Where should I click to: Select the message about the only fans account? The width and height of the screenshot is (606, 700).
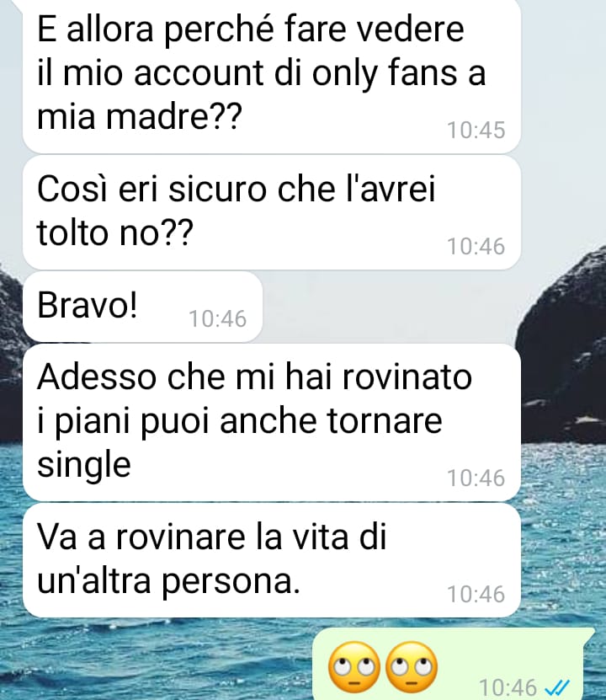pyautogui.click(x=271, y=75)
